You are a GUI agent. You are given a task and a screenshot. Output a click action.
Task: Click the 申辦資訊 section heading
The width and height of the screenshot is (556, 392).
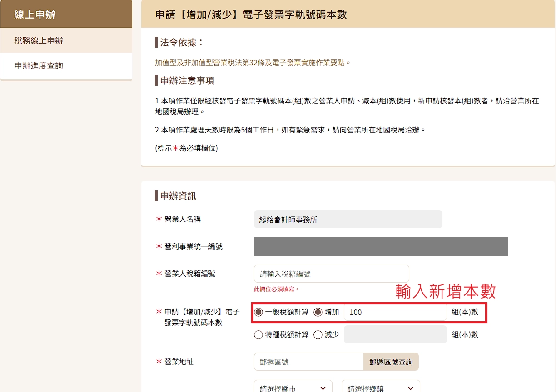click(x=178, y=196)
